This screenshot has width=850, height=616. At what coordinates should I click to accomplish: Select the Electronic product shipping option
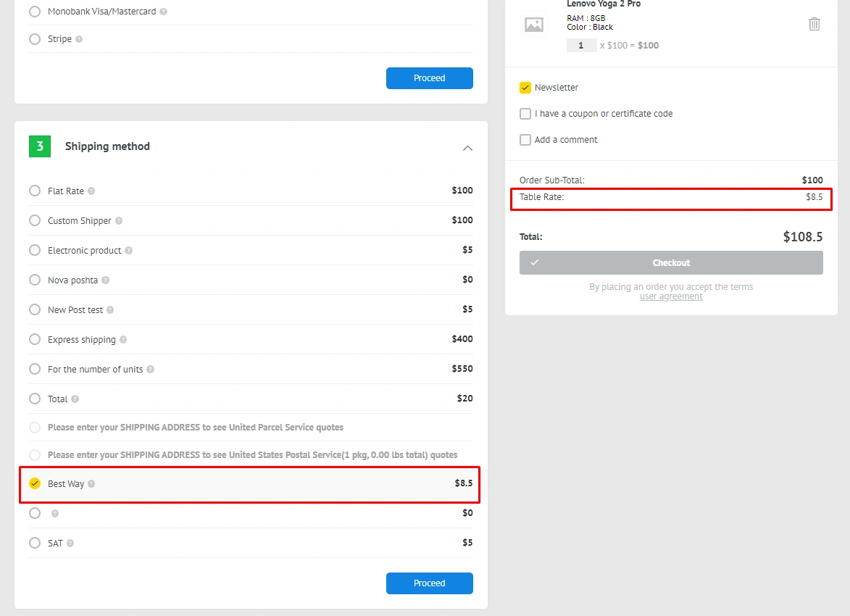35,250
